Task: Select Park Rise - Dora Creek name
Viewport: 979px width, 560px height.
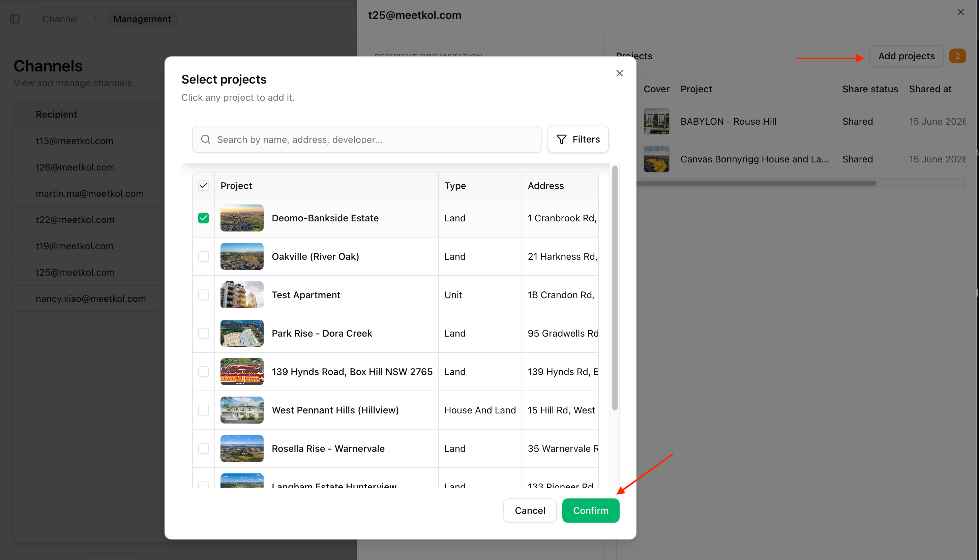Action: pyautogui.click(x=322, y=334)
